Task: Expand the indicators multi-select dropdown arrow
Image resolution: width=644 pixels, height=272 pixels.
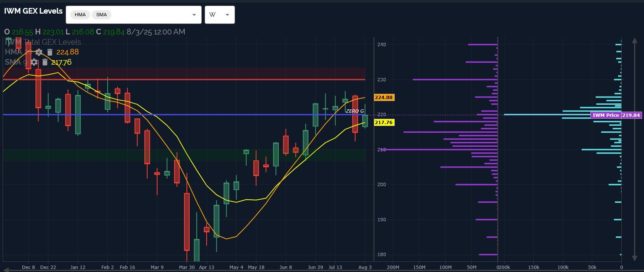Action: click(x=194, y=15)
